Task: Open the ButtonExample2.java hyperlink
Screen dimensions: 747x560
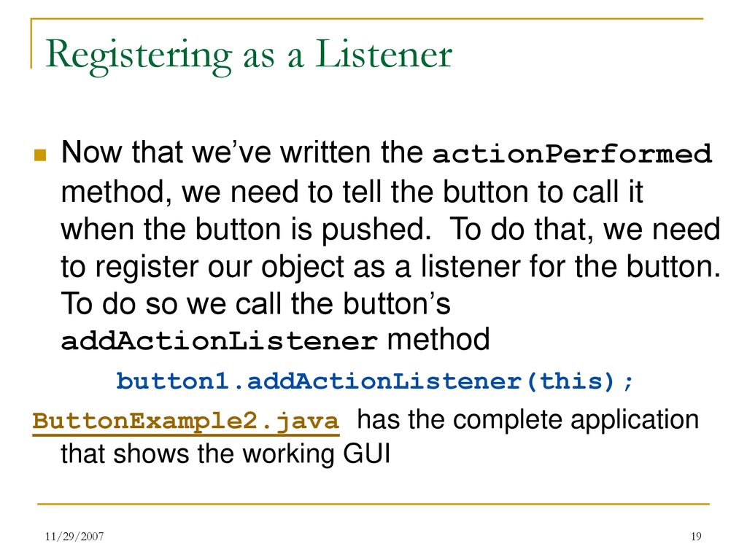Action: tap(186, 421)
